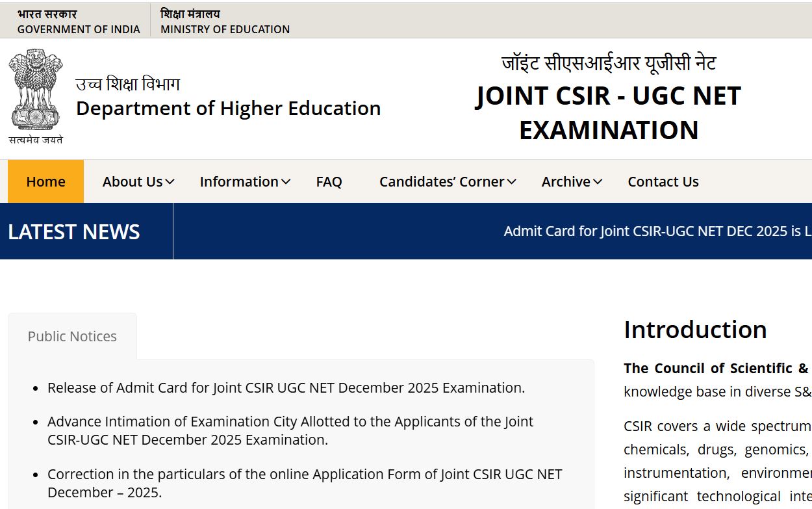This screenshot has width=812, height=509.
Task: Click the Department of Higher Education heading
Action: (229, 108)
